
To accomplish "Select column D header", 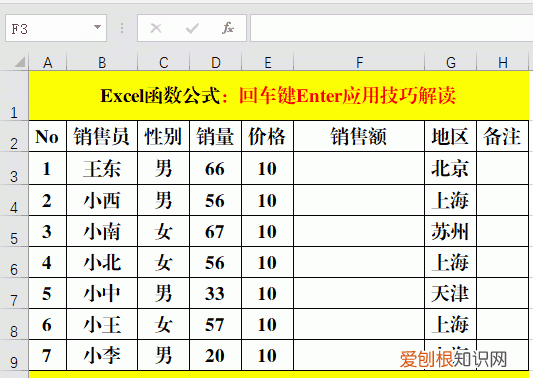I will 216,62.
